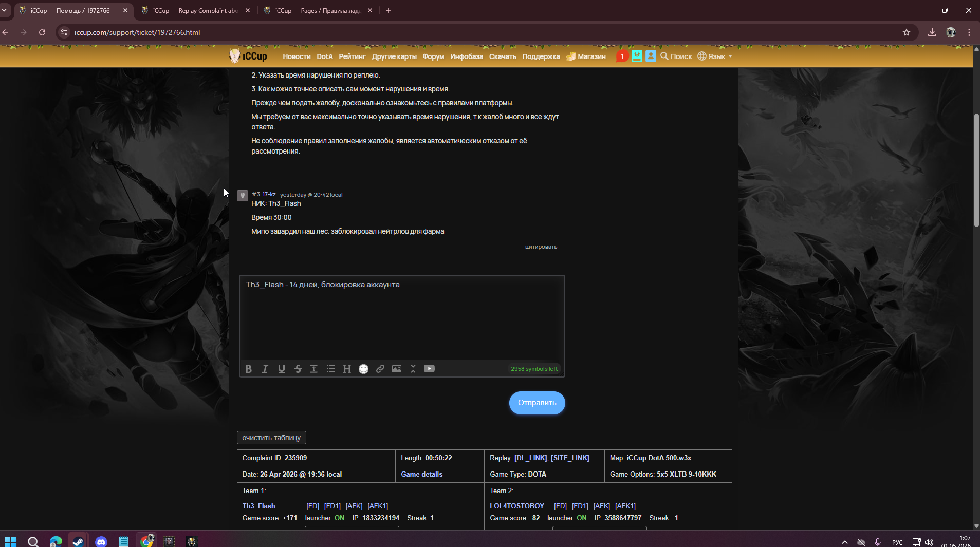This screenshot has height=547, width=980.
Task: Open the tab search dropdown arrow
Action: point(4,10)
